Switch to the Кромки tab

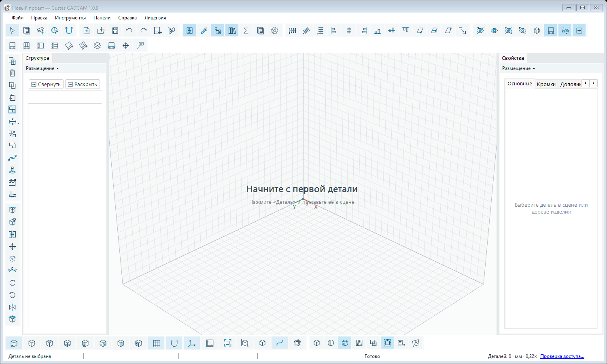(x=546, y=84)
